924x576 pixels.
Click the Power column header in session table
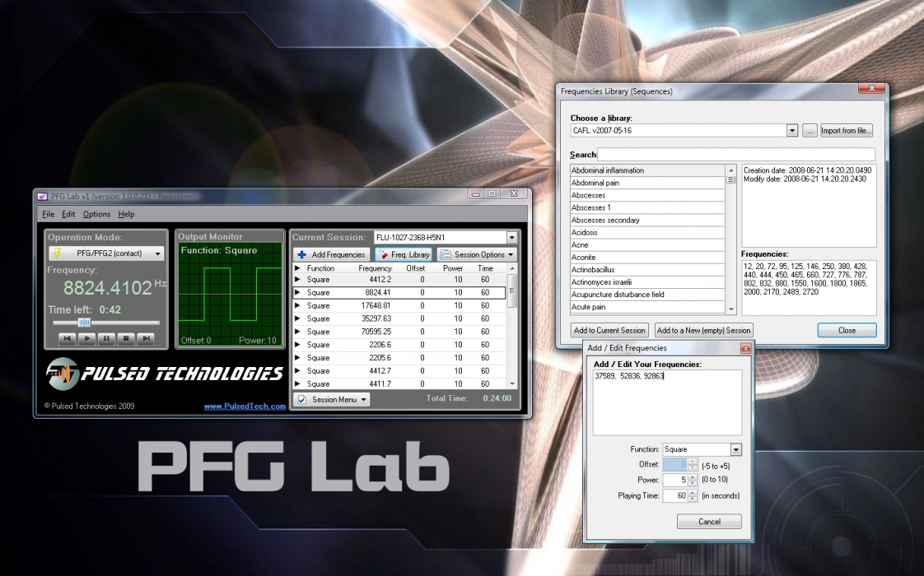pyautogui.click(x=453, y=268)
